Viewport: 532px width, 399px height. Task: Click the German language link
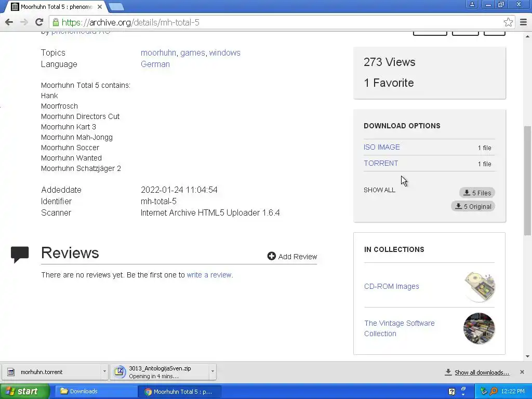155,64
